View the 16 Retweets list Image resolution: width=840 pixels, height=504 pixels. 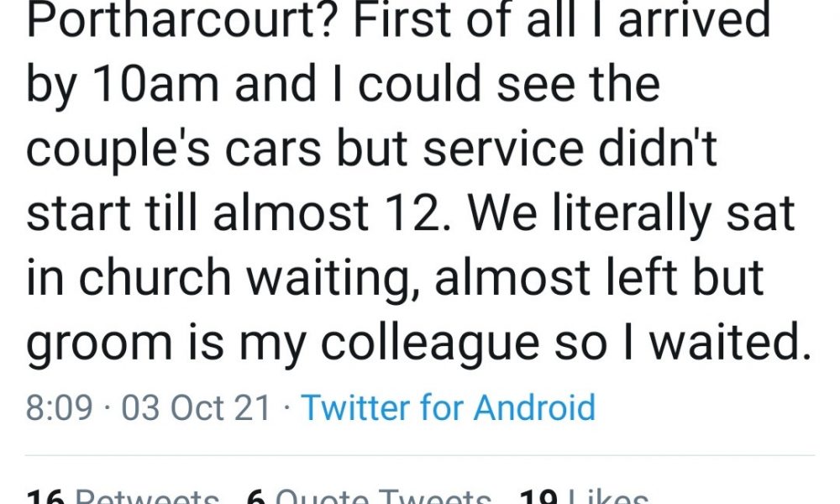(x=123, y=497)
